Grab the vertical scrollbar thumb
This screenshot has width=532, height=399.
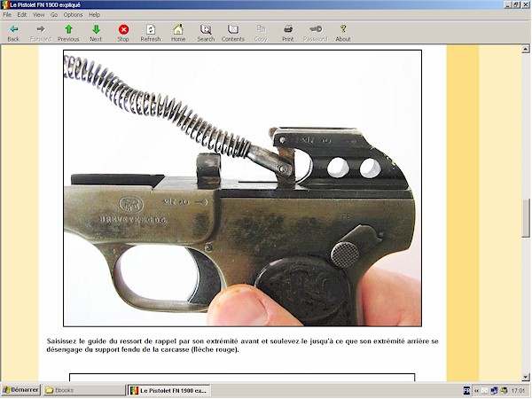[526, 218]
